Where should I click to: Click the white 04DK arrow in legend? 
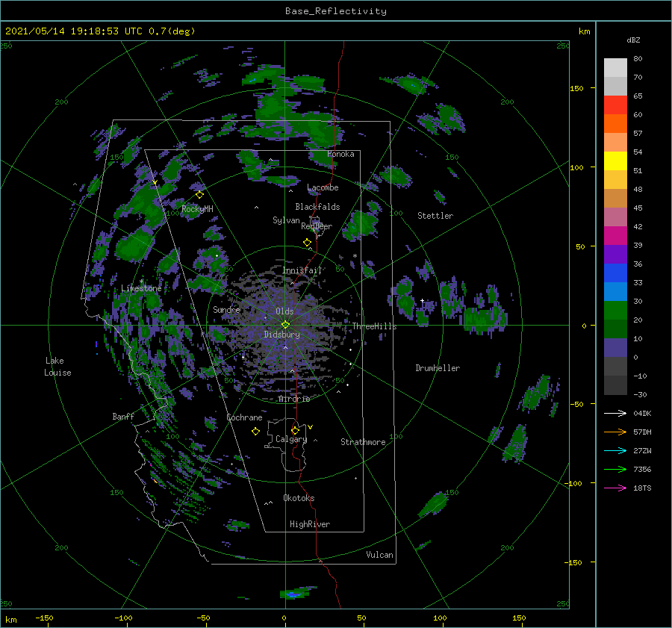(x=615, y=413)
